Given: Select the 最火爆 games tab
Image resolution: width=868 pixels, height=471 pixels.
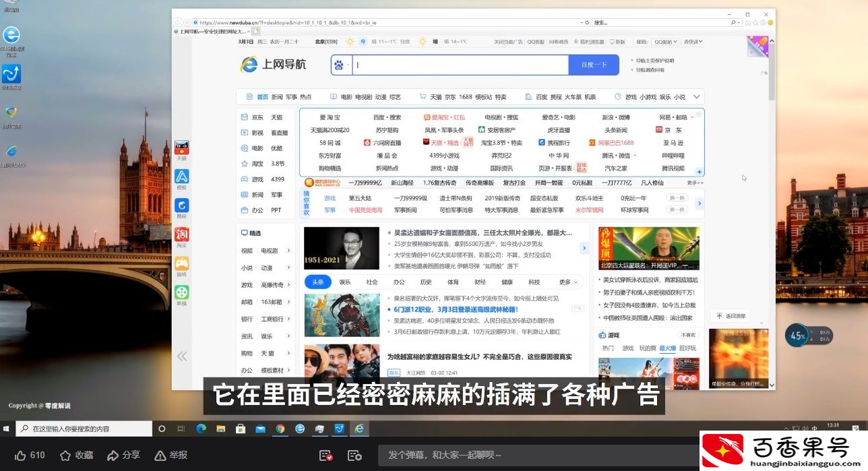Looking at the screenshot, I should click(x=667, y=348).
